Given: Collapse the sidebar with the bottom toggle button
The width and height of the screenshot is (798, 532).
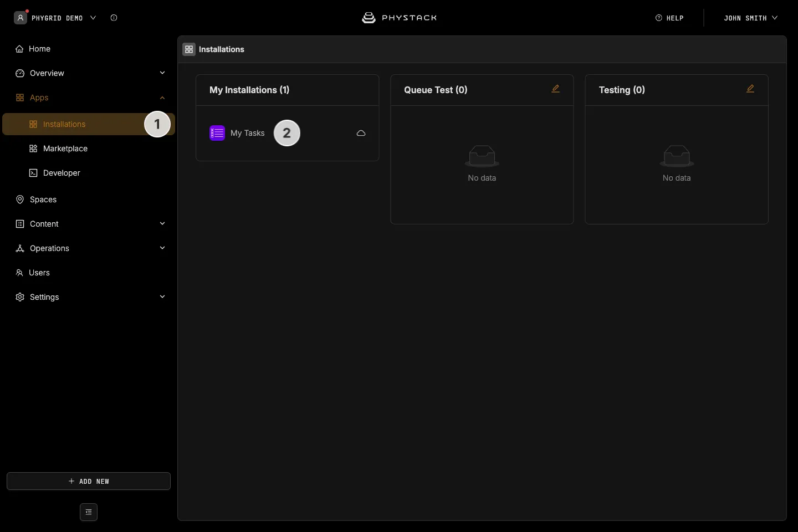Looking at the screenshot, I should (89, 512).
